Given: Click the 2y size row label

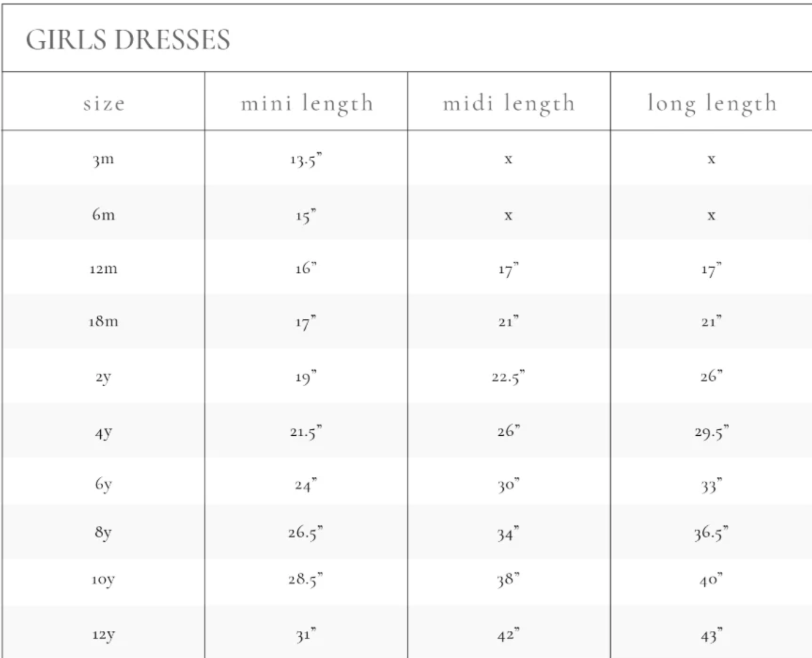Looking at the screenshot, I should [103, 377].
